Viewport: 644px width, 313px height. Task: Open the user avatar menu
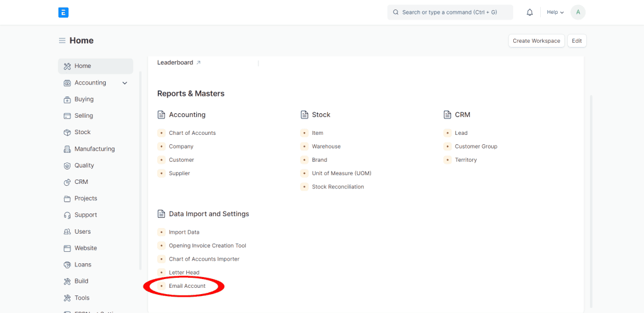(x=577, y=12)
